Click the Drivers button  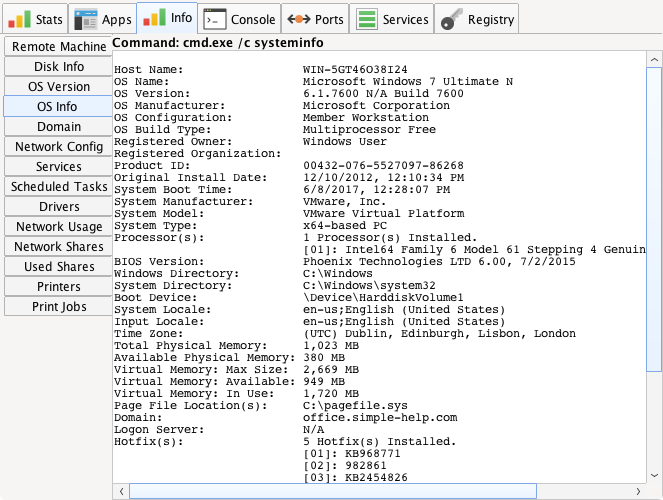58,206
